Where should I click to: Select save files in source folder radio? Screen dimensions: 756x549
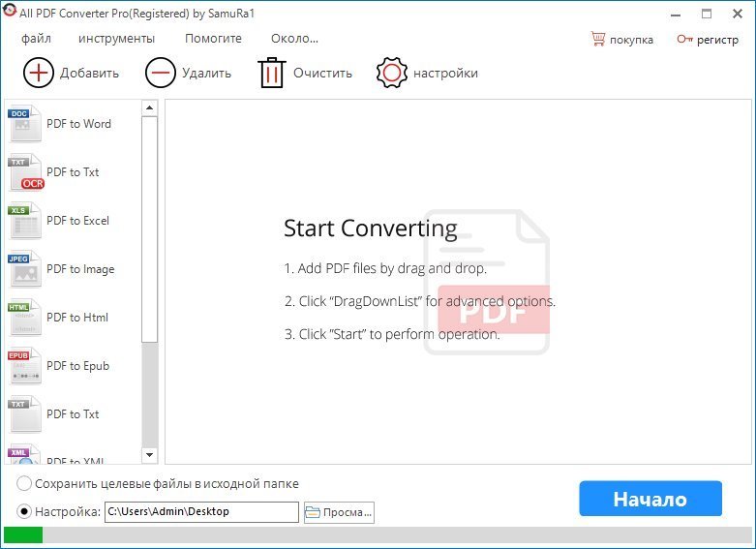pyautogui.click(x=24, y=483)
